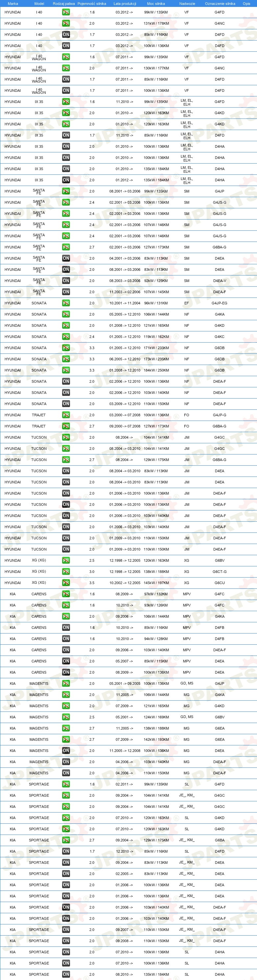Image resolution: width=257 pixels, height=980 pixels.
Task: Click the Model column header
Action: tap(39, 3)
